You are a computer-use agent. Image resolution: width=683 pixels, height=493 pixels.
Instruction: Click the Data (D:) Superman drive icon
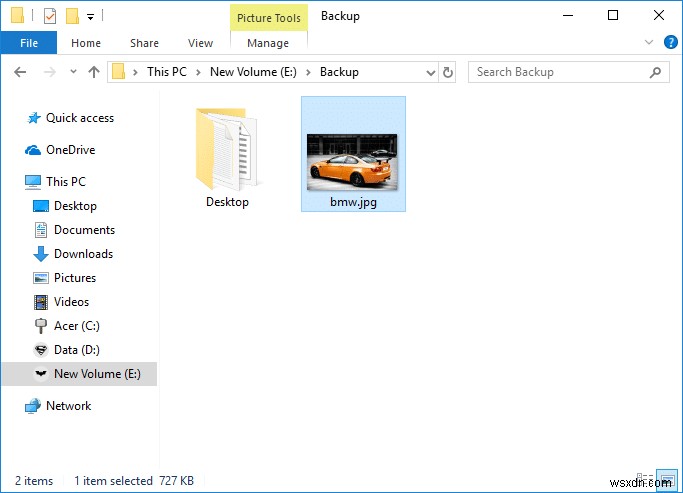(x=41, y=350)
